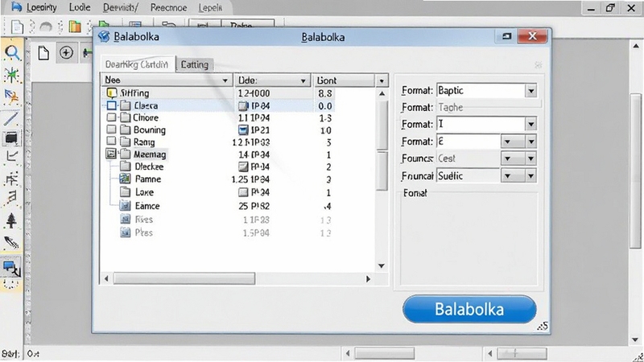Open the last dropdown arrow on Format 8 row
The image size is (644, 362).
(531, 142)
